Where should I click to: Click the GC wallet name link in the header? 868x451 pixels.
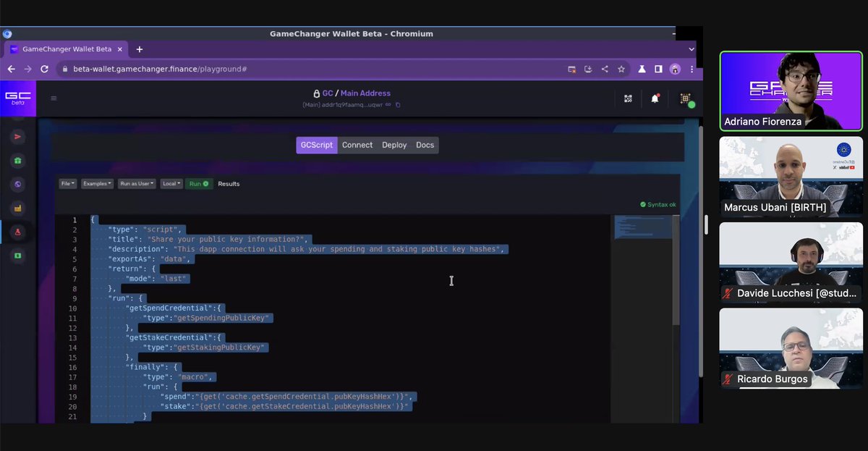click(328, 93)
